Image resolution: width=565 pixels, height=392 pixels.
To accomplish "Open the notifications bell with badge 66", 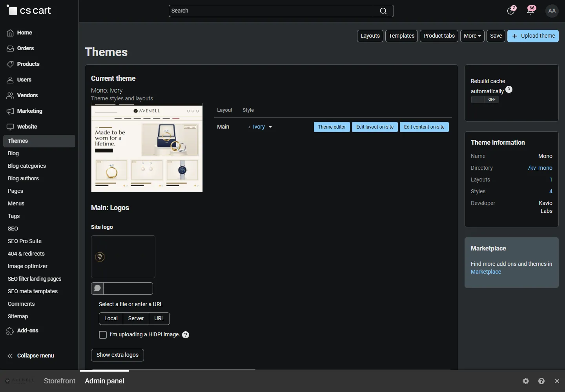I will [531, 11].
